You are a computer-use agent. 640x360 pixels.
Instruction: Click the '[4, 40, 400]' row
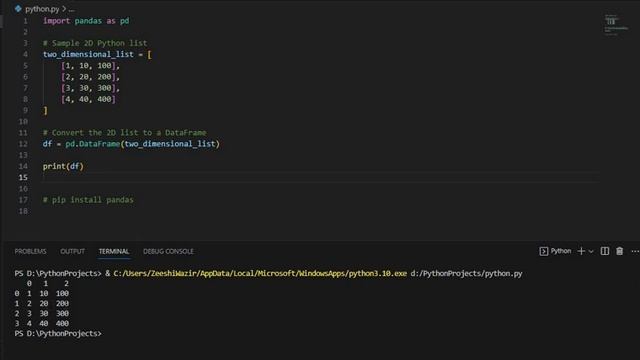pyautogui.click(x=88, y=99)
